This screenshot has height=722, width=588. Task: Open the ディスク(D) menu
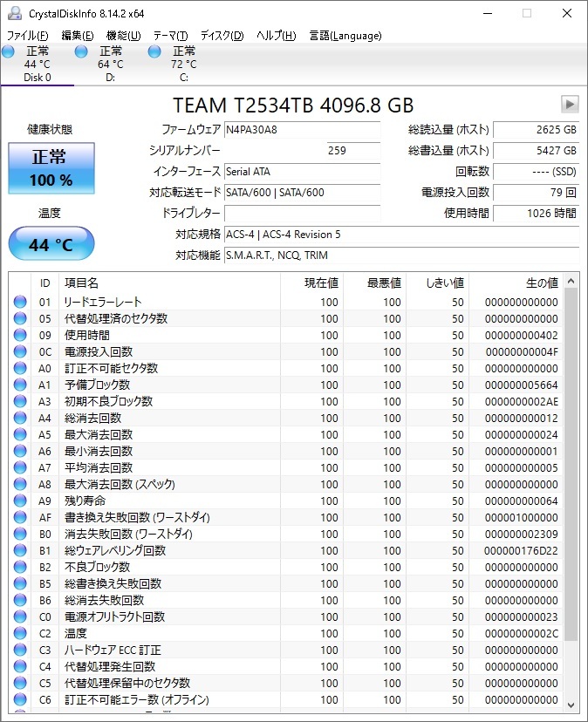[222, 36]
